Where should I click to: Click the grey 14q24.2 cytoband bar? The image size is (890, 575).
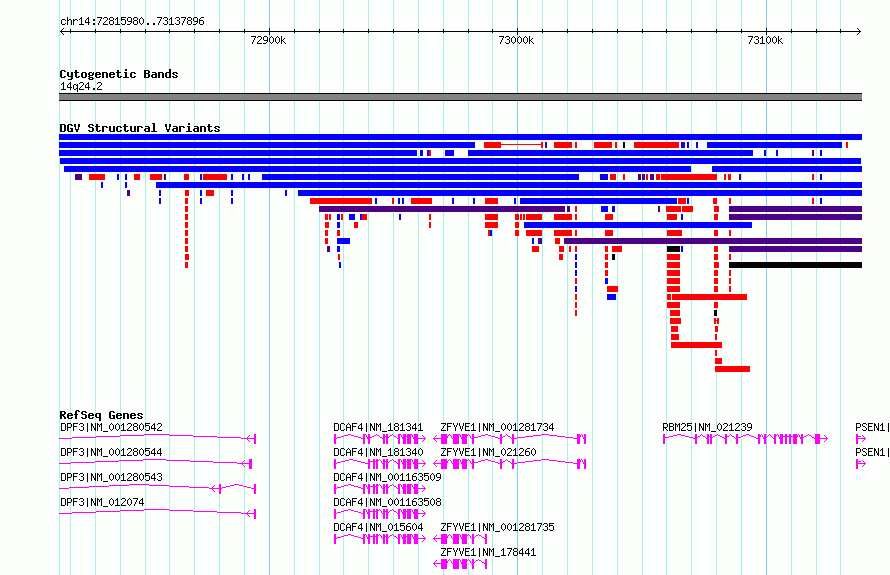point(460,97)
